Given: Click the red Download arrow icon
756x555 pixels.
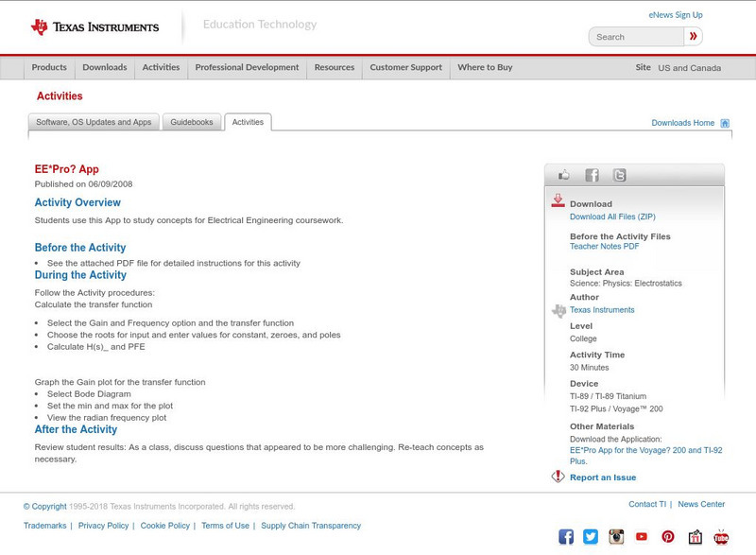Looking at the screenshot, I should click(558, 201).
